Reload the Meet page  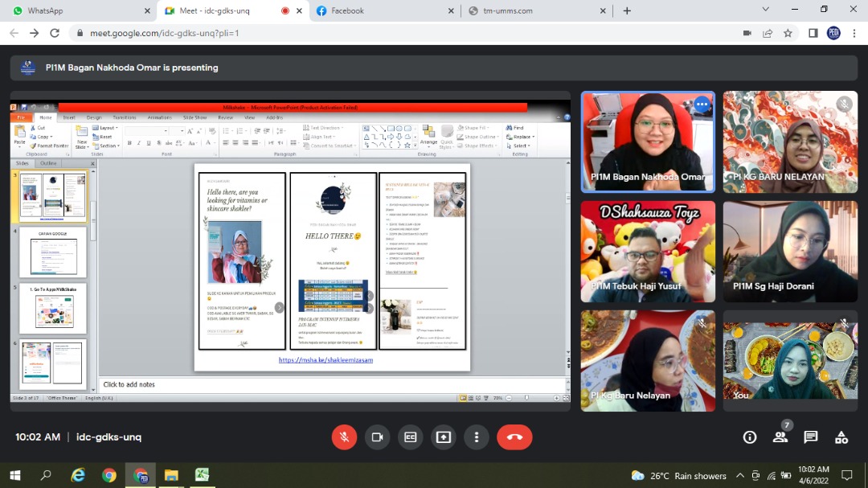[55, 33]
